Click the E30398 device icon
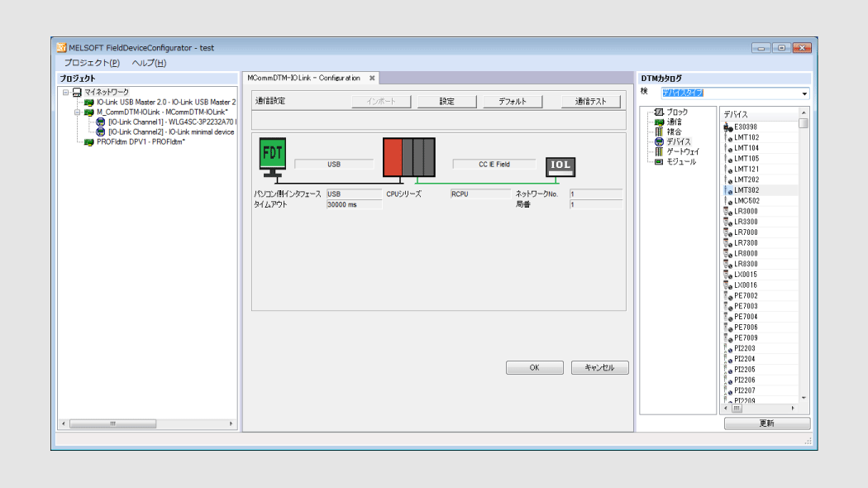The height and width of the screenshot is (488, 868). coord(728,127)
